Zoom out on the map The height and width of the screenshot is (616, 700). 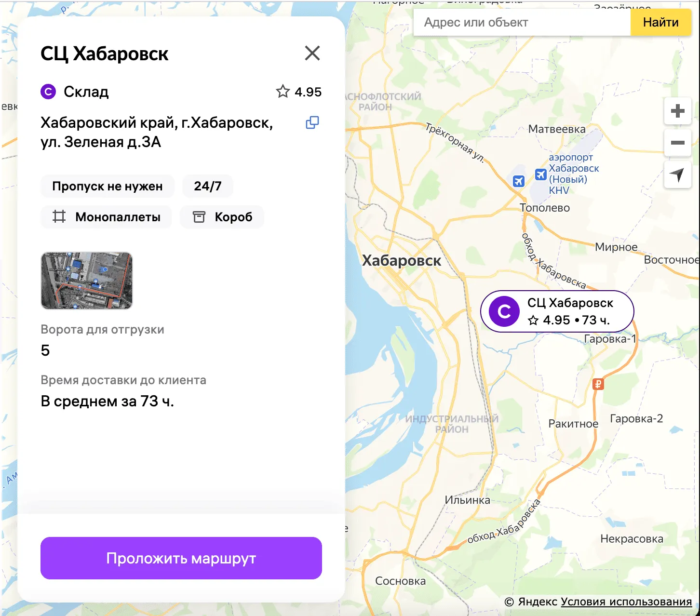coord(677,143)
